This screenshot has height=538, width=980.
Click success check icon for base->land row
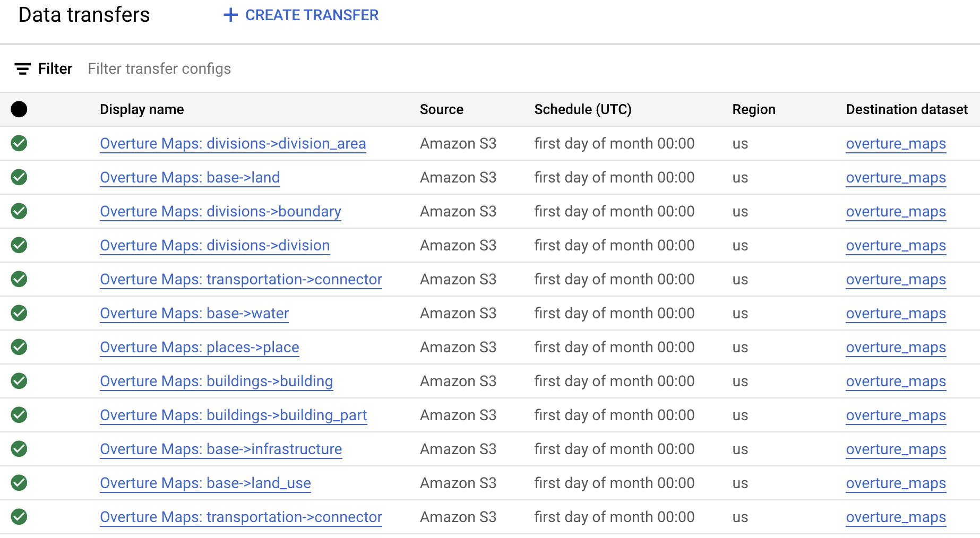click(x=19, y=177)
